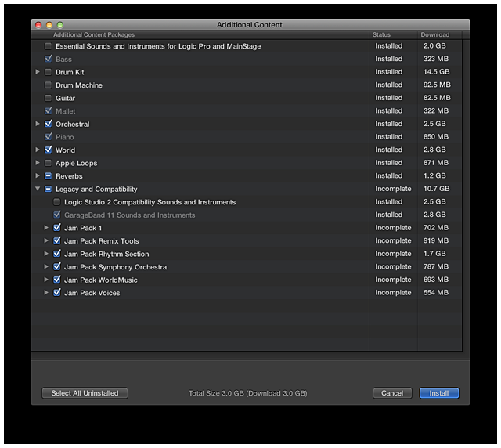Screen dimensions: 501x448
Task: Uncheck Jam Pack Symphony Orchestra checkbox
Action: pyautogui.click(x=56, y=267)
